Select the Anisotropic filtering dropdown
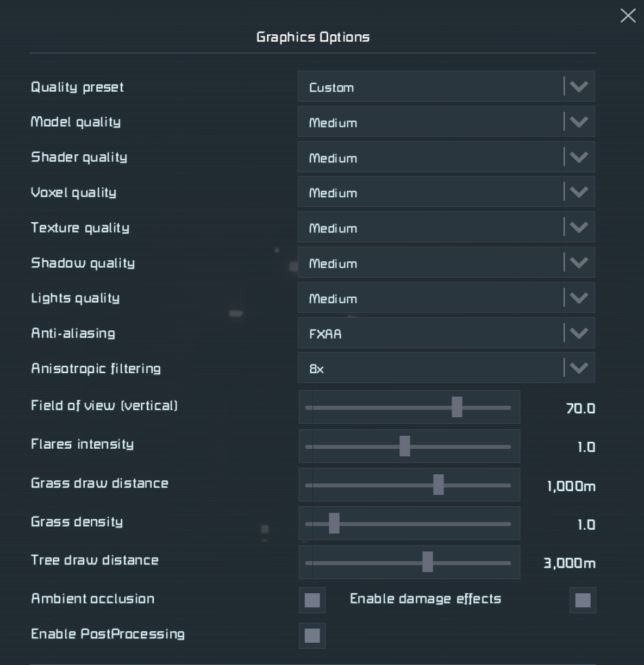This screenshot has height=665, width=644. click(446, 368)
